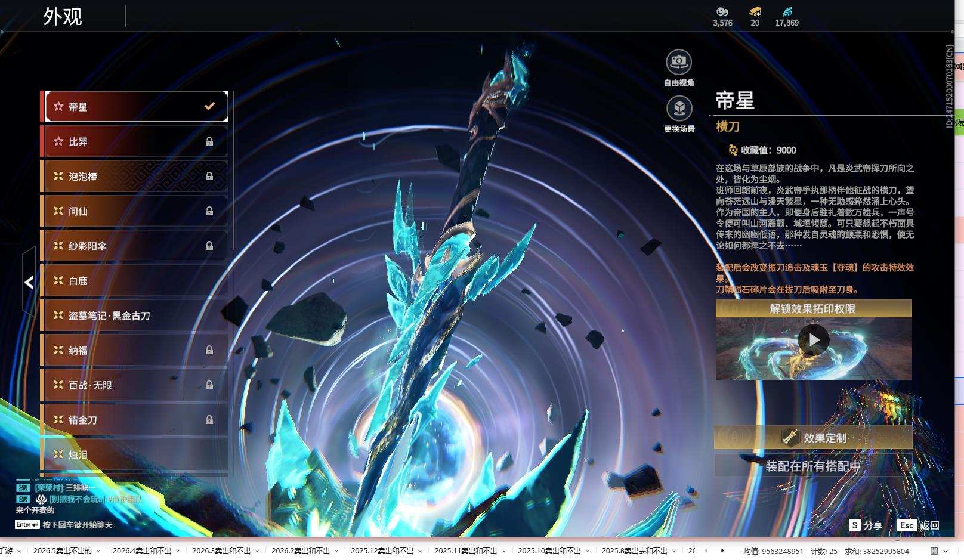
Task: Select the 纱彩阳伞 skin entry
Action: pyautogui.click(x=135, y=246)
